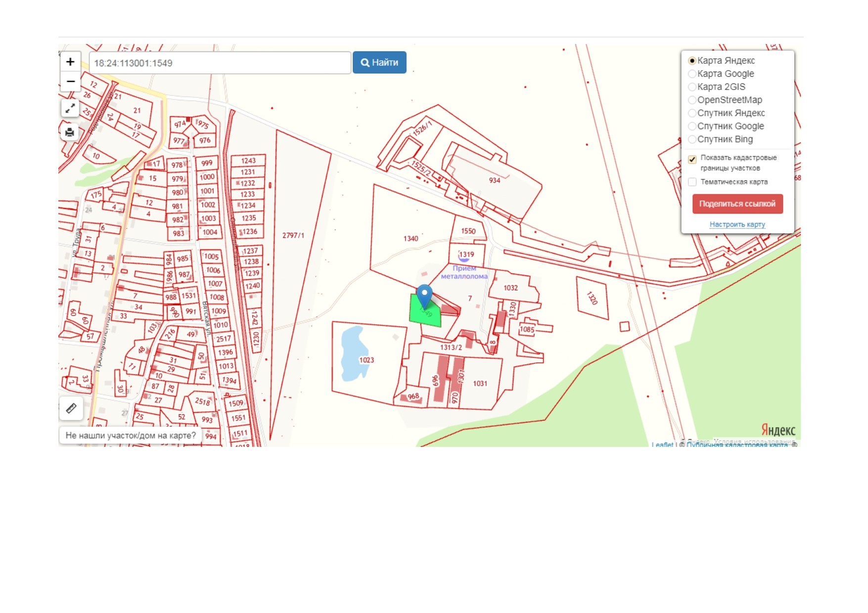Click parcel labeled 1313/2
Viewport: 868px width, 613px height.
pyautogui.click(x=451, y=347)
